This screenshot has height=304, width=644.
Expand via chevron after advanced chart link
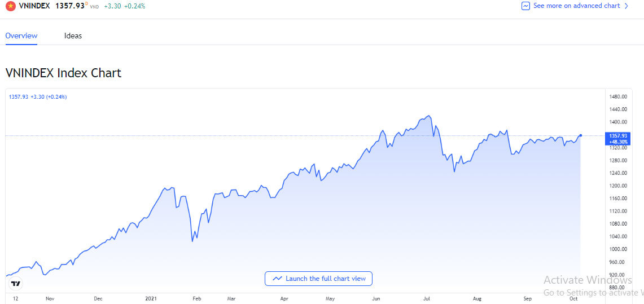[626, 6]
